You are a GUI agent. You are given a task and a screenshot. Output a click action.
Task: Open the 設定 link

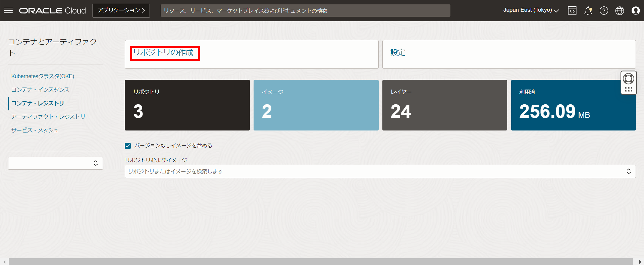click(398, 53)
